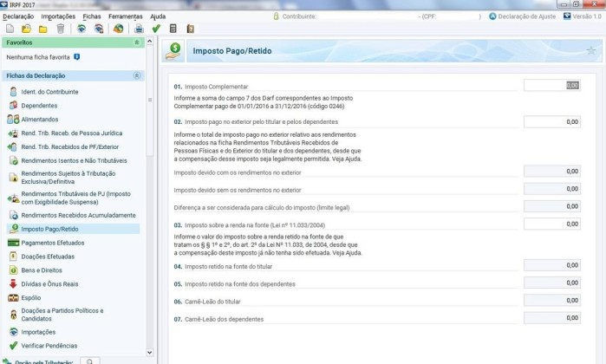Viewport: 606px width, 364px height.
Task: Click the favorite star on Imposto Pago/Retido
Action: pos(590,50)
